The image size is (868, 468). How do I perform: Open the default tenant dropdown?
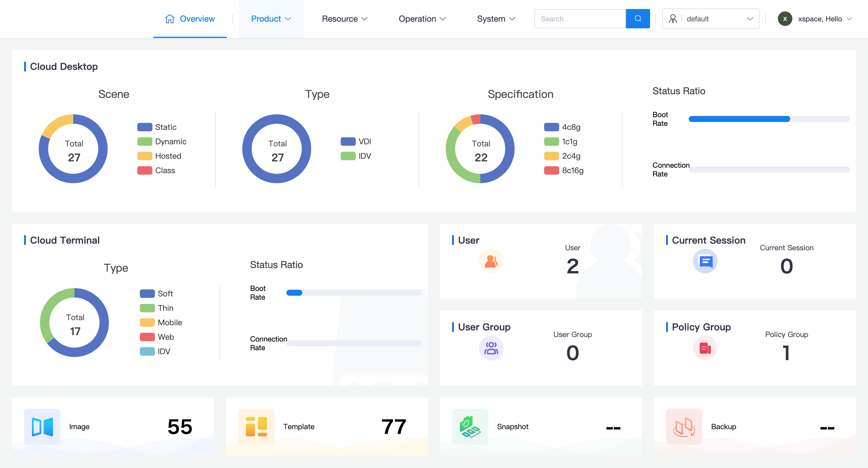coord(710,19)
